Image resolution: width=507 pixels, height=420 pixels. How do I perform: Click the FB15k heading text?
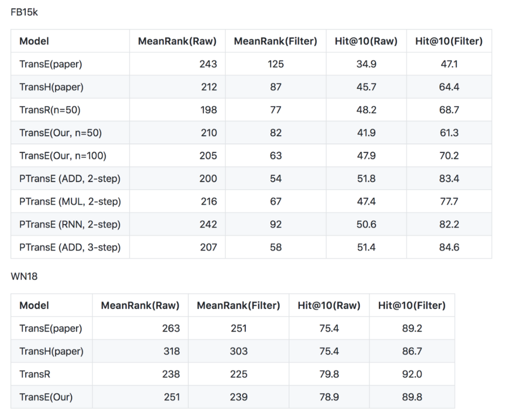[24, 13]
